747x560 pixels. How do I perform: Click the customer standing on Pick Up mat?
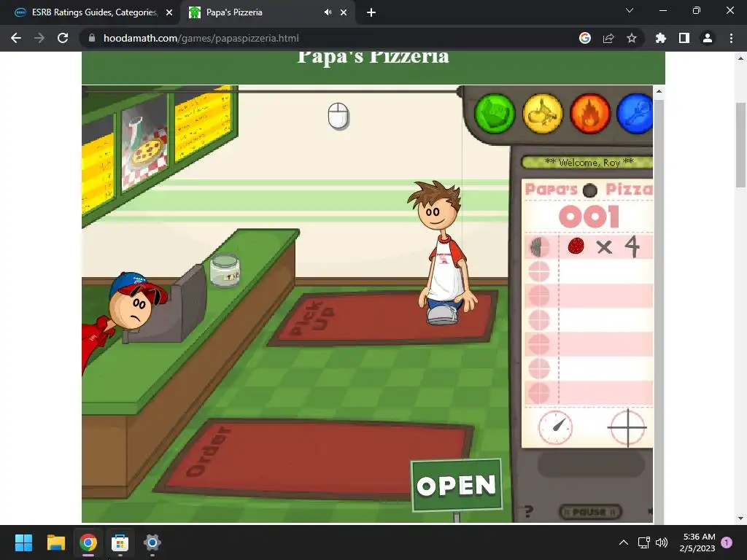[443, 253]
